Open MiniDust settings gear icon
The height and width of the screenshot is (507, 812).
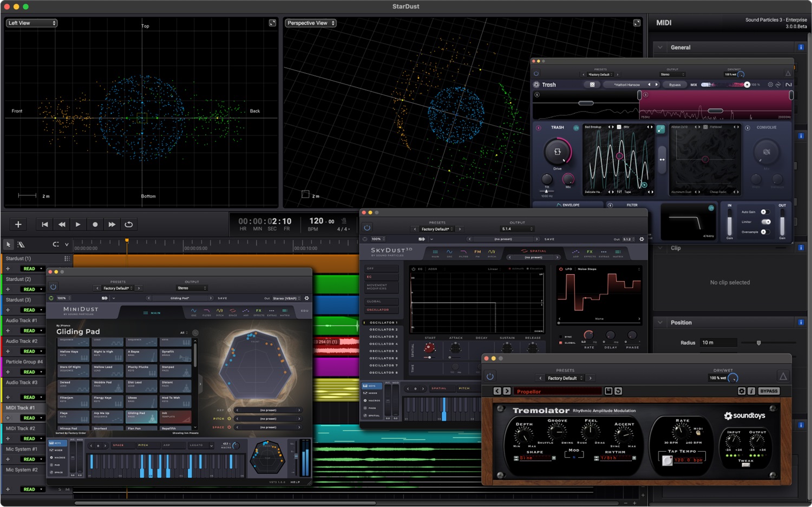tap(307, 298)
